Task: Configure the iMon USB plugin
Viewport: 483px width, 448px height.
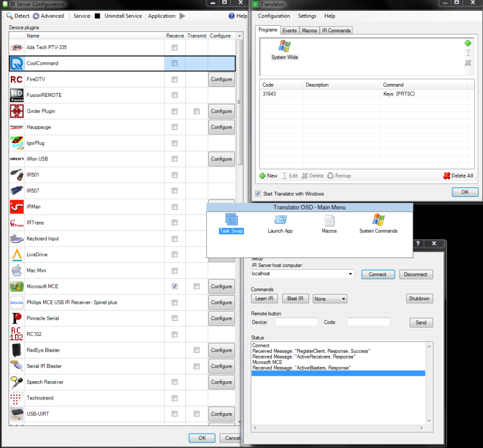Action: (221, 159)
